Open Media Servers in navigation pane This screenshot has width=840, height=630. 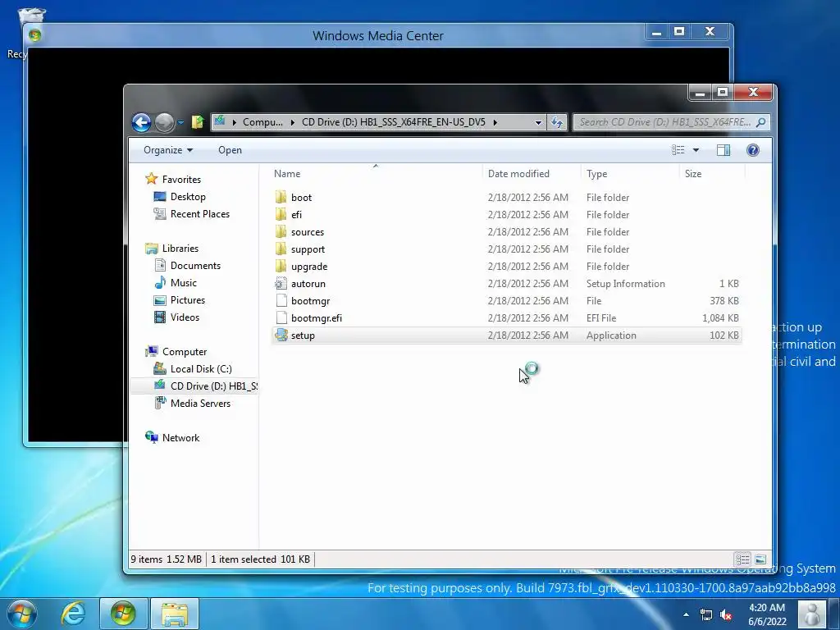[200, 403]
